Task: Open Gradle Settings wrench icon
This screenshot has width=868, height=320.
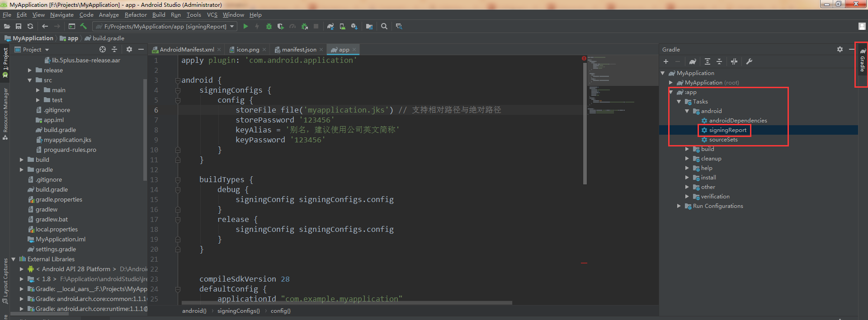Action: click(x=749, y=61)
